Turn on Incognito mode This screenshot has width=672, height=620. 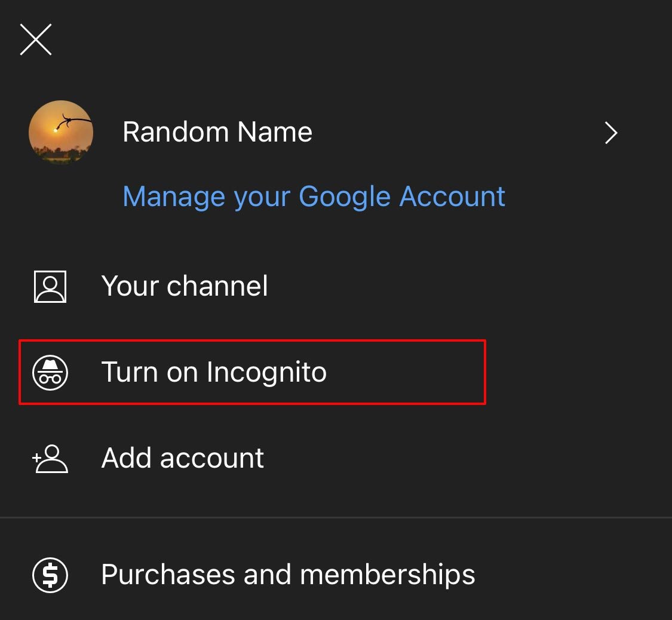(252, 372)
